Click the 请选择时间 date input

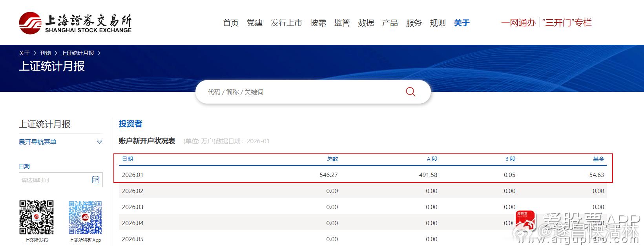click(61, 180)
